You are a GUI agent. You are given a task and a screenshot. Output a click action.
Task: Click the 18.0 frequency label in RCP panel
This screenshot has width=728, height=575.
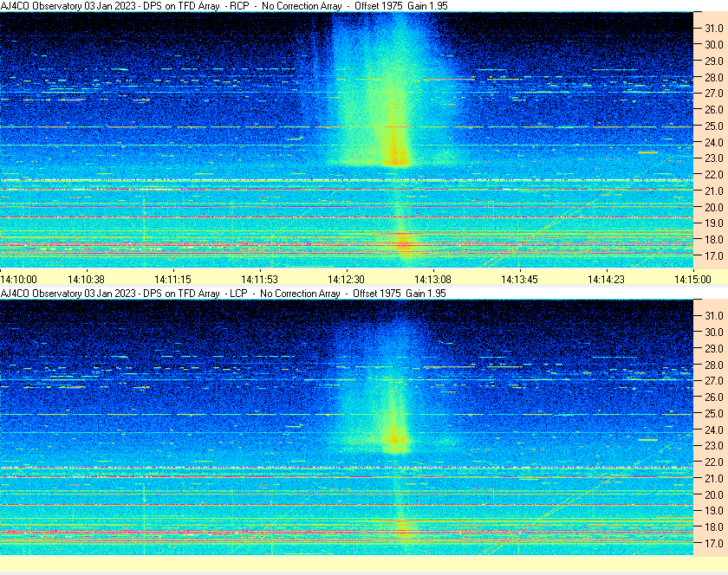tap(714, 240)
